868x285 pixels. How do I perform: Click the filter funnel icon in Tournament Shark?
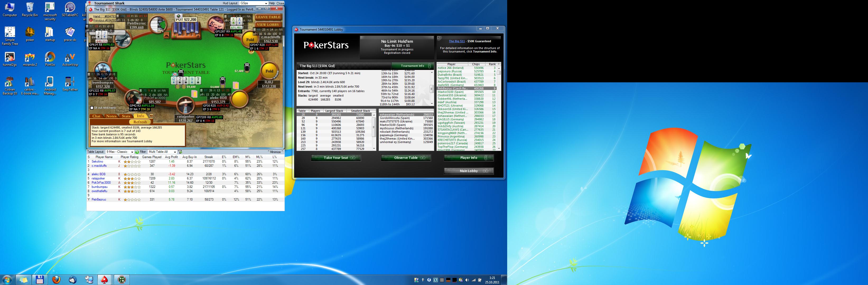(x=180, y=152)
